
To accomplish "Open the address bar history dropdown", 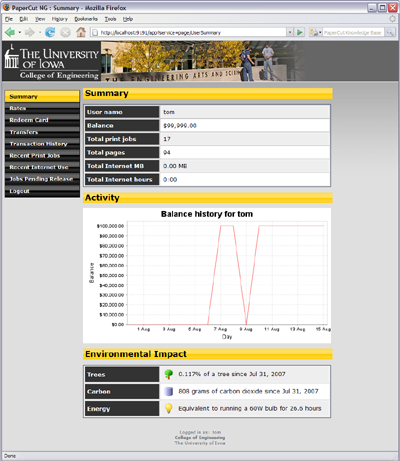I will click(x=290, y=32).
